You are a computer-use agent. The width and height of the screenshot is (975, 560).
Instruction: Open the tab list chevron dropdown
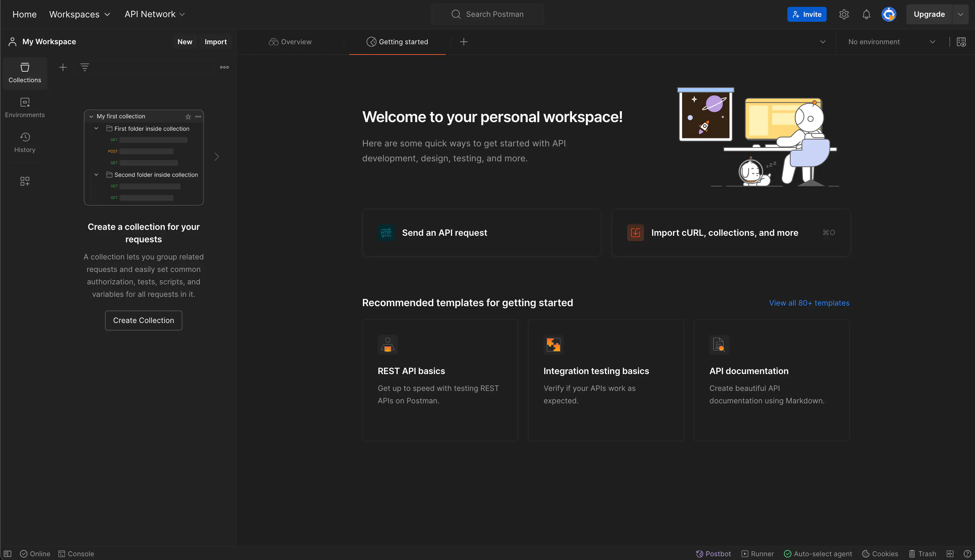823,42
